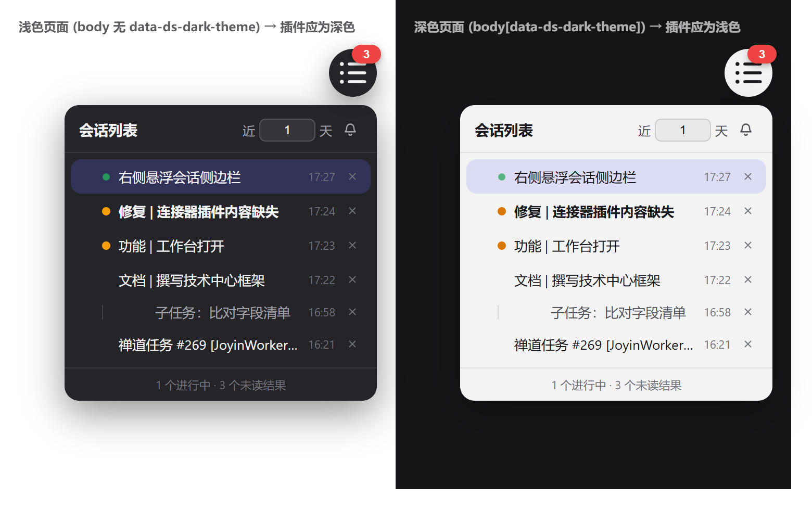Open 禅道任务 #269 session in light panel
Screen dimensions: 812x510
tap(616, 344)
